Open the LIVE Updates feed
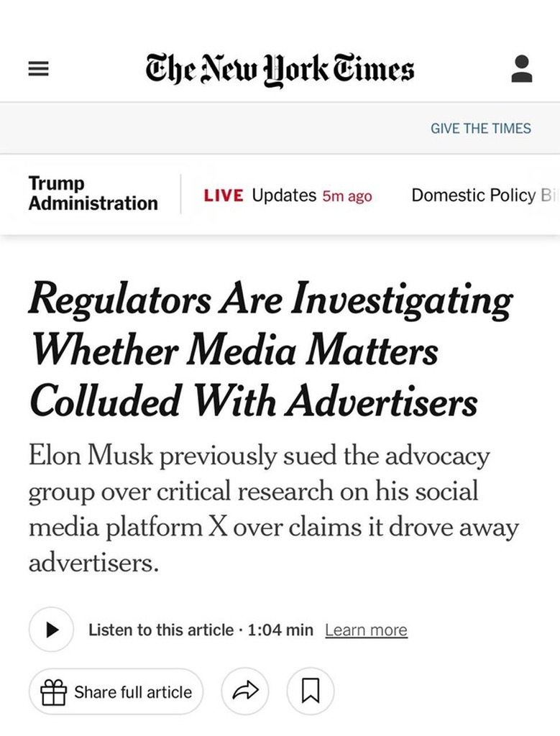 pos(288,195)
